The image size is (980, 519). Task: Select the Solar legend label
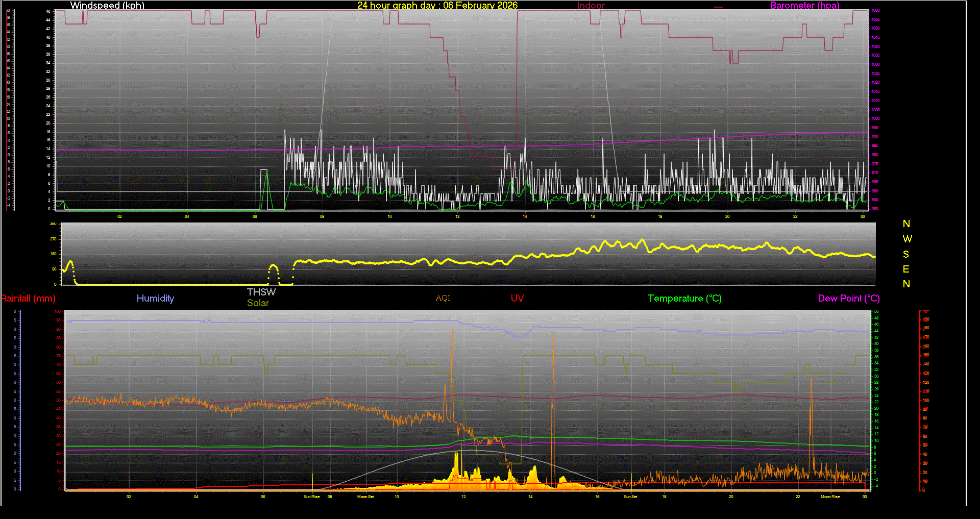(258, 303)
